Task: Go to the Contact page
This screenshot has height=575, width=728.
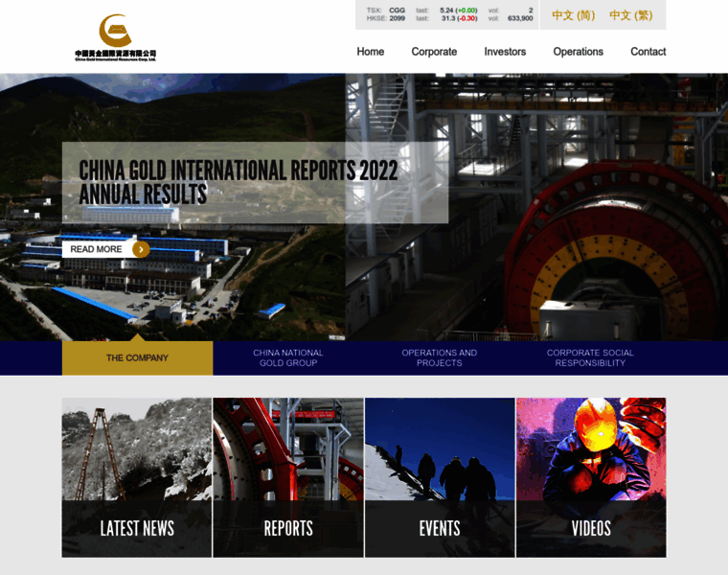Action: (648, 52)
